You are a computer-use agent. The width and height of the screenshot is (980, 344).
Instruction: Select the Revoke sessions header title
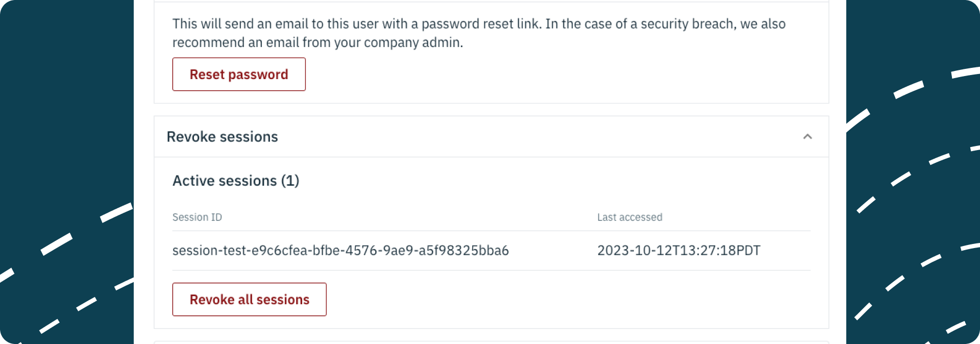coord(222,137)
